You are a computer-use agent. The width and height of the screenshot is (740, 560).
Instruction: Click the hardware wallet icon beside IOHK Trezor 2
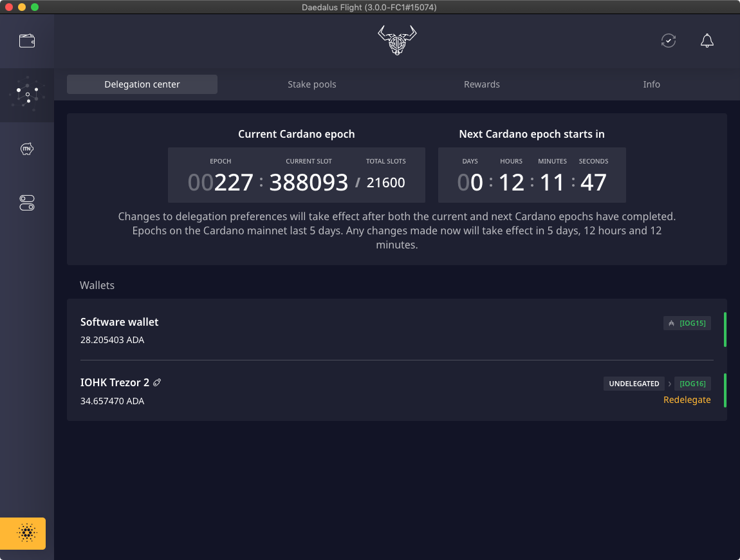click(157, 382)
